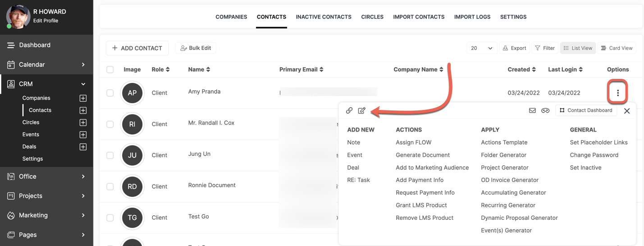Click the JU avatar for Jung Un
Viewport: 644px width, 246px height.
pyautogui.click(x=132, y=155)
